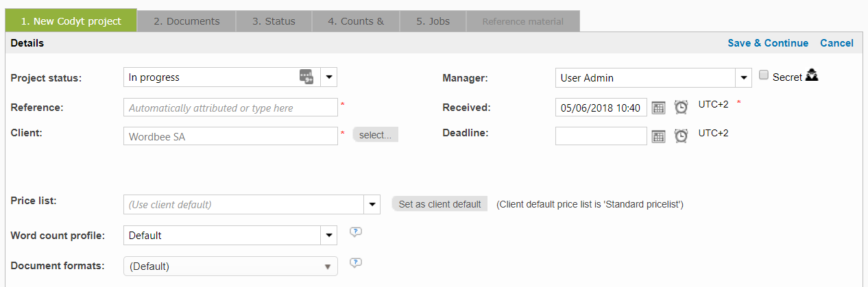Open the Received date calendar picker
The height and width of the screenshot is (287, 868).
coord(658,108)
